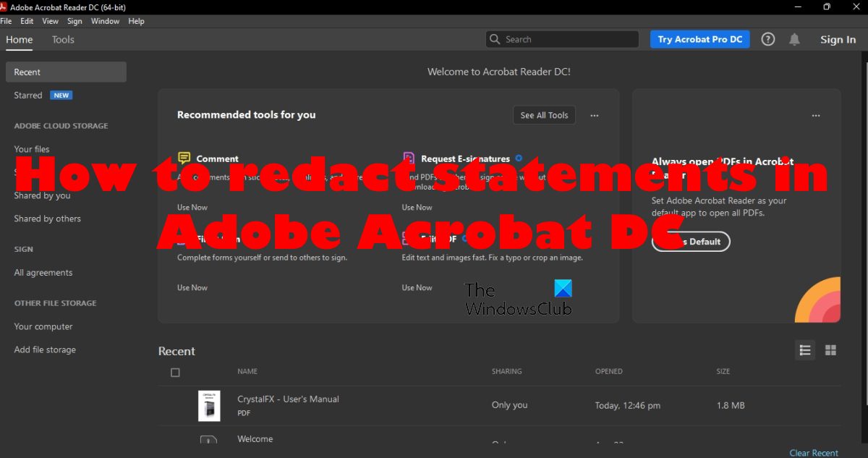Open CrystalFX - User's Manual file
The image size is (868, 458).
(x=288, y=399)
